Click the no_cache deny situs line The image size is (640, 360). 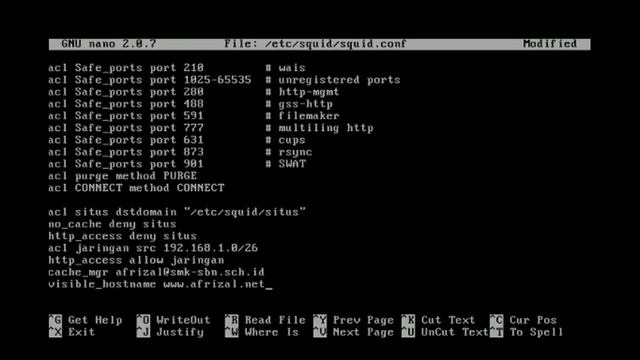[112, 224]
